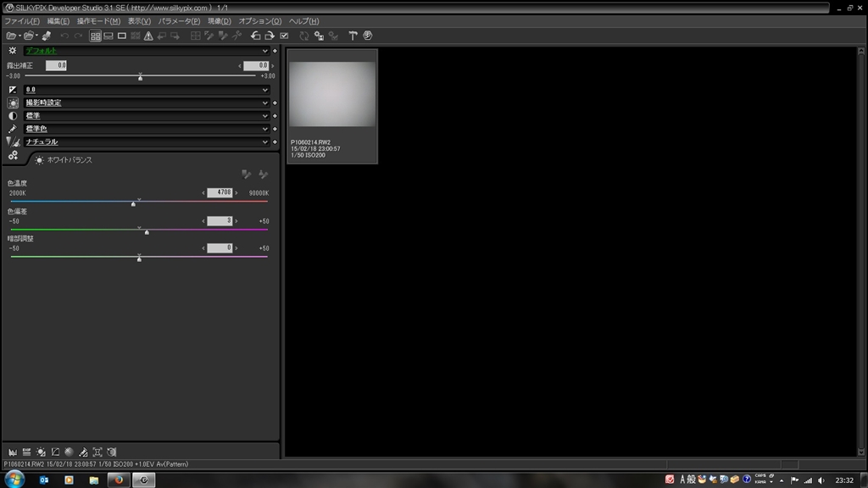Open 編集(E) menu
Viewport: 868px width, 488px height.
coord(58,21)
